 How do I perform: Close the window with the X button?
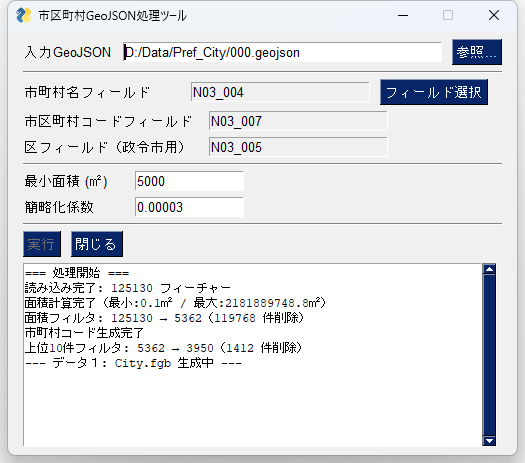[494, 15]
